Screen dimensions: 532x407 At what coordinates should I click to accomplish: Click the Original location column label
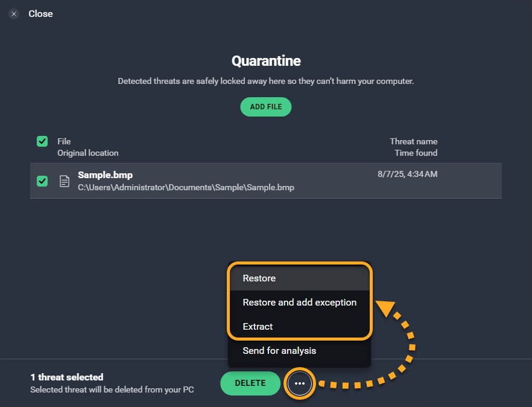click(x=88, y=153)
